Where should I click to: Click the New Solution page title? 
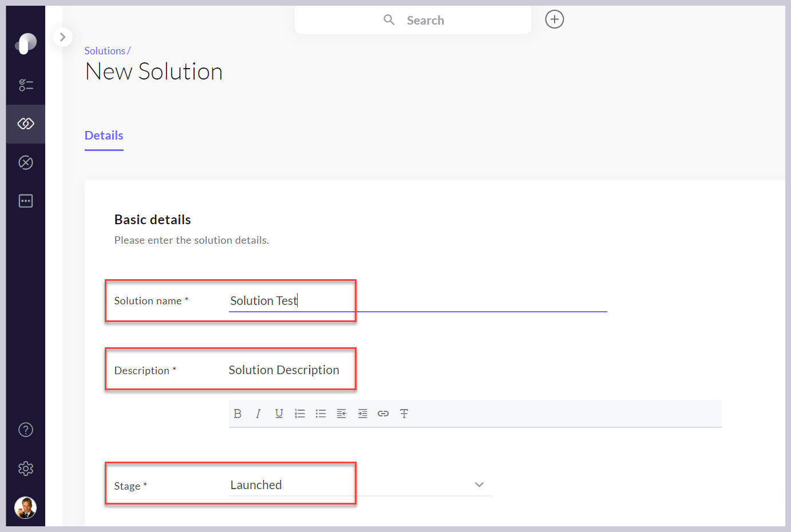coord(154,72)
